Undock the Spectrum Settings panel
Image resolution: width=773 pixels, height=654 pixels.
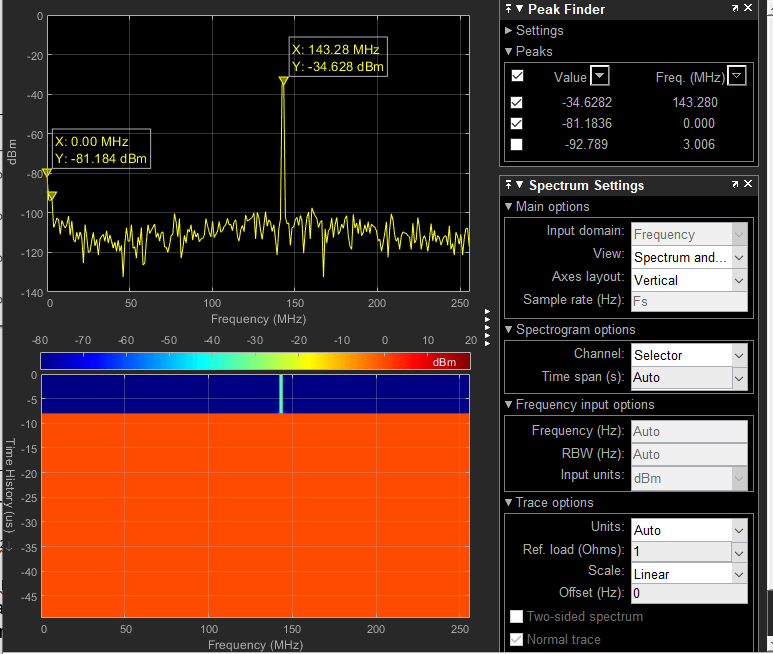735,185
